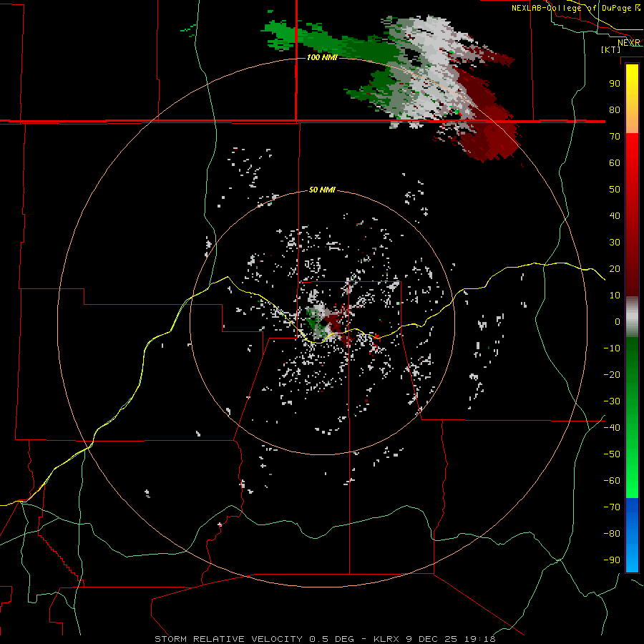Click the -60 label on the velocity scale
The height and width of the screenshot is (644, 644).
point(612,481)
